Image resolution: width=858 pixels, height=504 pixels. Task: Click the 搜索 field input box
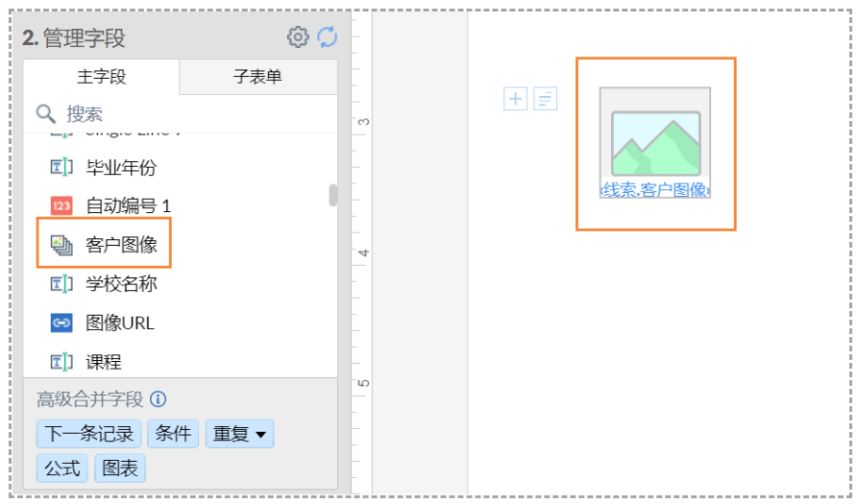pyautogui.click(x=192, y=114)
